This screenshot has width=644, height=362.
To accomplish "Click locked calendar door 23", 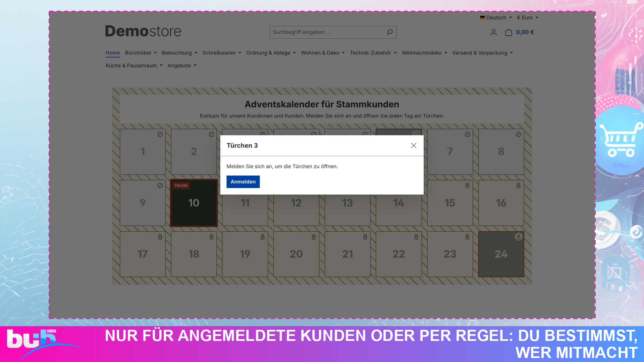I will tap(450, 254).
